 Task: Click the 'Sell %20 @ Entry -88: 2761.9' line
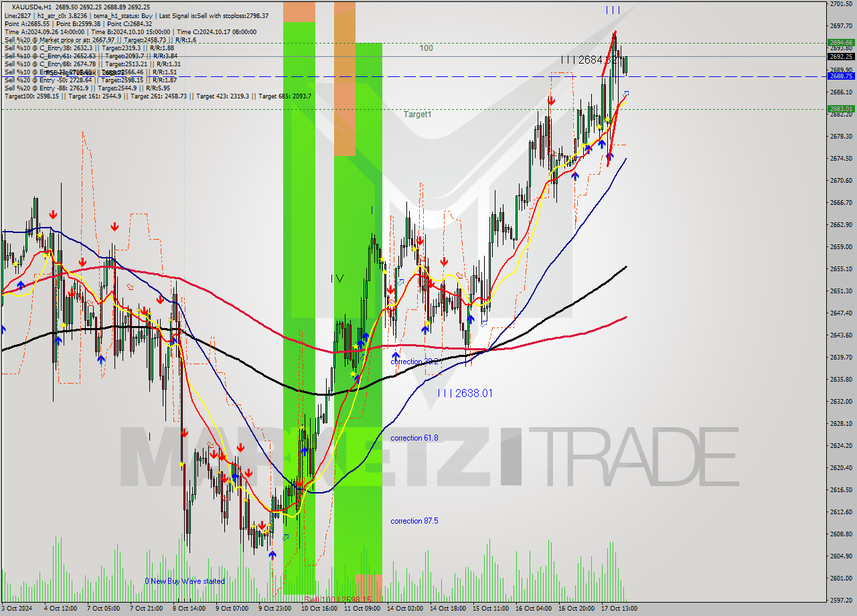87,88
